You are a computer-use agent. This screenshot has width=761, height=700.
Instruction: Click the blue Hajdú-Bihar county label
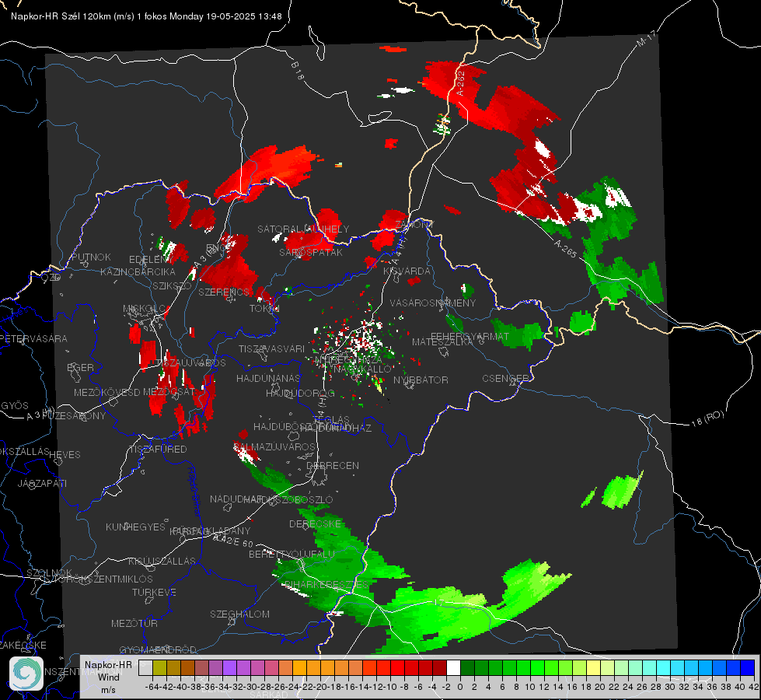[194, 492]
